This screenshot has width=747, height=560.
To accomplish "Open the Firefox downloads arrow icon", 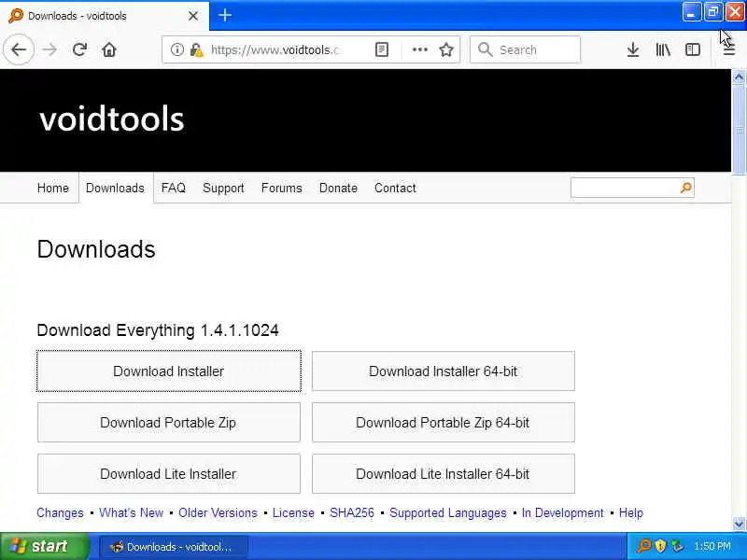I will click(x=633, y=49).
